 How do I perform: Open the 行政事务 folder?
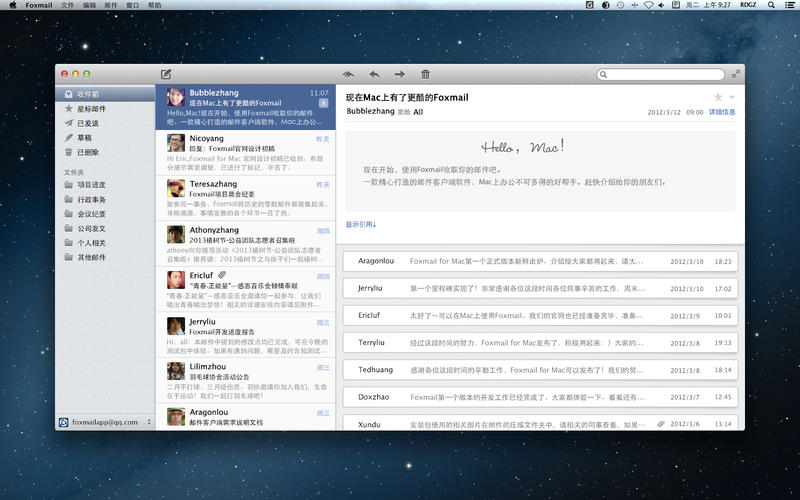[105, 199]
